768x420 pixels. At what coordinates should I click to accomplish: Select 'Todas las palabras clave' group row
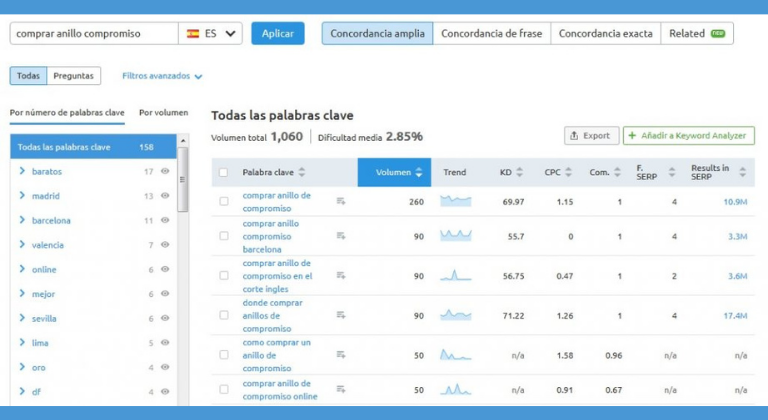tap(93, 147)
